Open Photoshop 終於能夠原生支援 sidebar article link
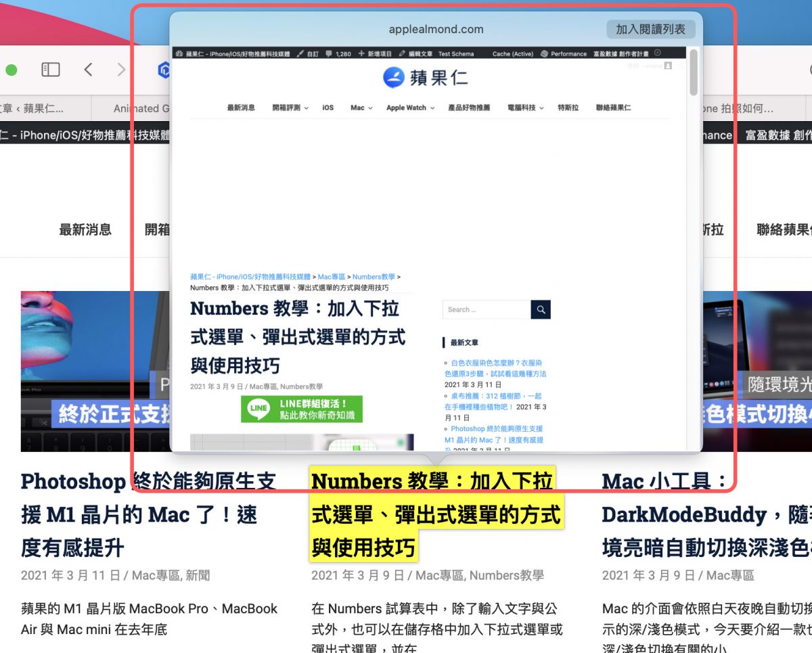 coord(494,439)
